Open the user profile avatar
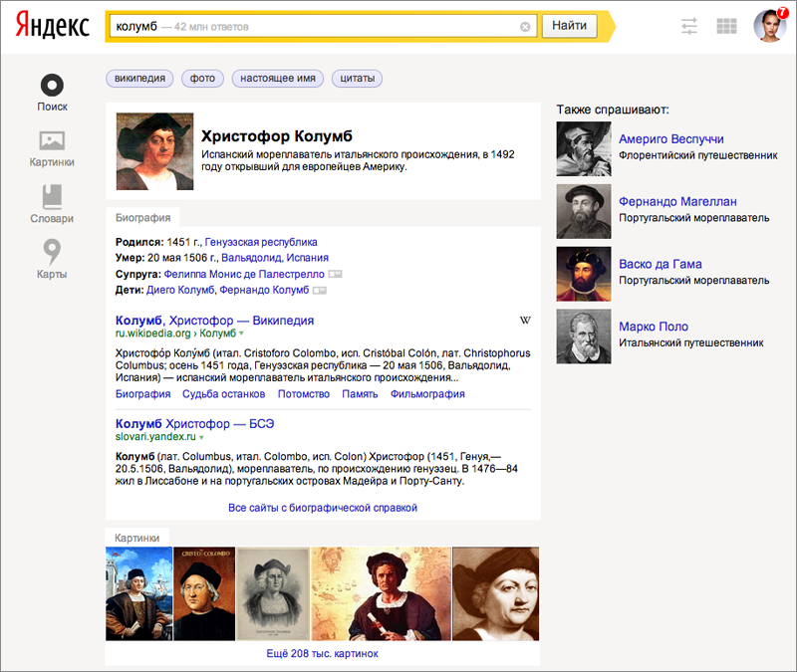This screenshot has height=672, width=797. [769, 26]
